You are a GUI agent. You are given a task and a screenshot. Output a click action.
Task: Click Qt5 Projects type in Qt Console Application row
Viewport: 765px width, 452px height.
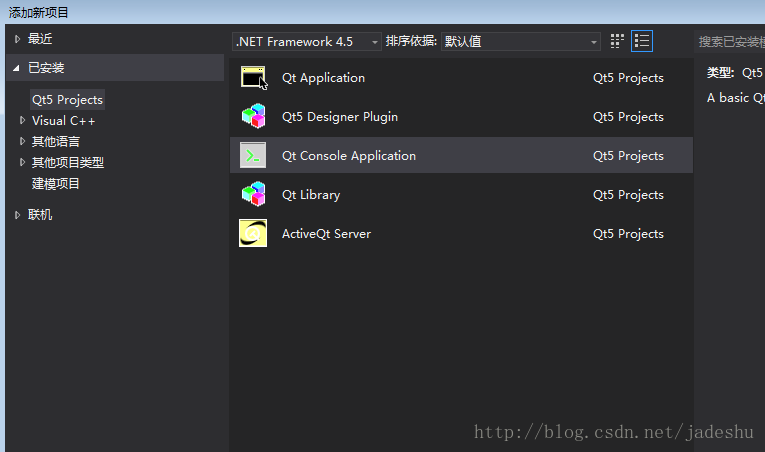tap(628, 156)
